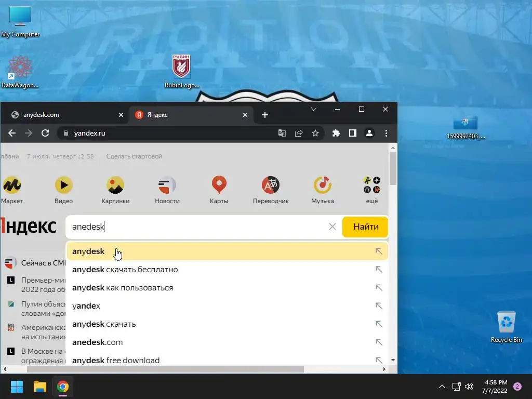Open the Yandex Market service icon
This screenshot has width=532, height=399.
click(x=12, y=185)
